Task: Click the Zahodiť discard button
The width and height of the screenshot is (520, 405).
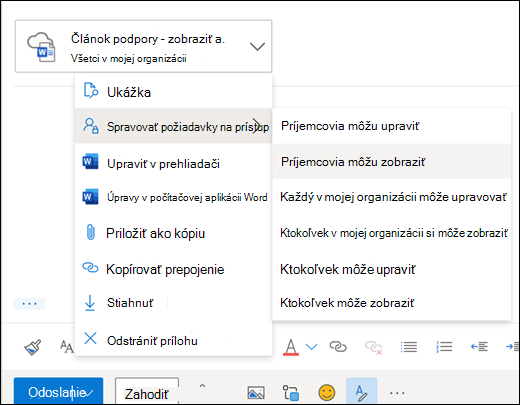Action: (147, 394)
